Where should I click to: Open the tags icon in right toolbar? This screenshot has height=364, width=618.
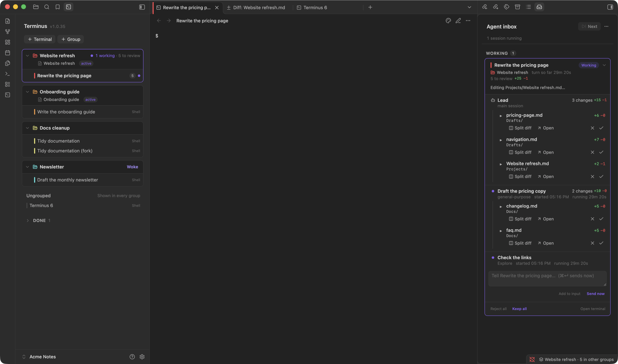point(507,7)
